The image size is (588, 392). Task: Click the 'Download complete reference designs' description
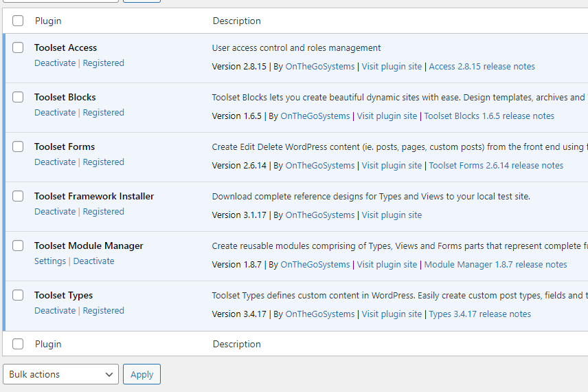371,197
